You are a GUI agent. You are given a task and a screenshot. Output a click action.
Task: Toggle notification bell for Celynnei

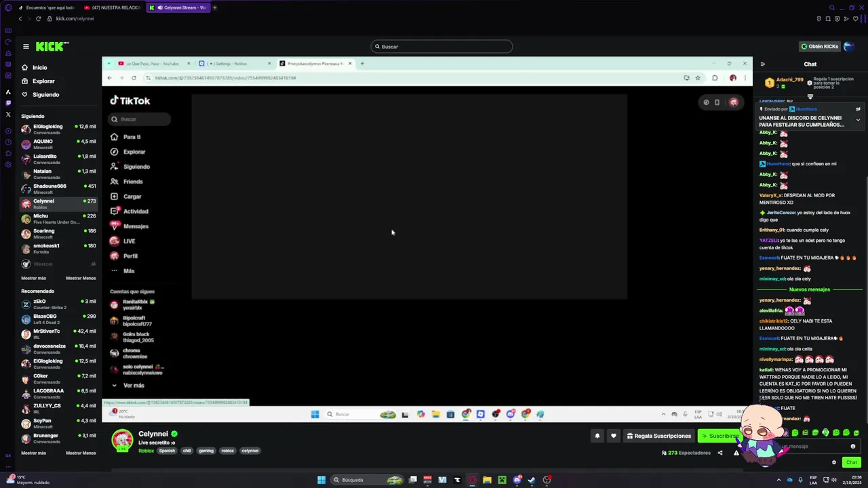tap(597, 436)
